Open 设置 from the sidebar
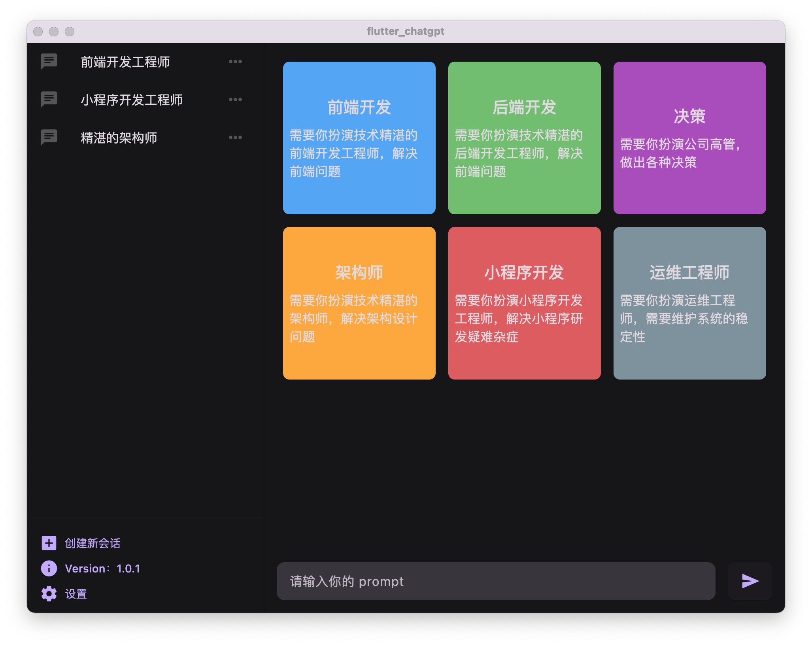The height and width of the screenshot is (646, 812). (x=76, y=594)
